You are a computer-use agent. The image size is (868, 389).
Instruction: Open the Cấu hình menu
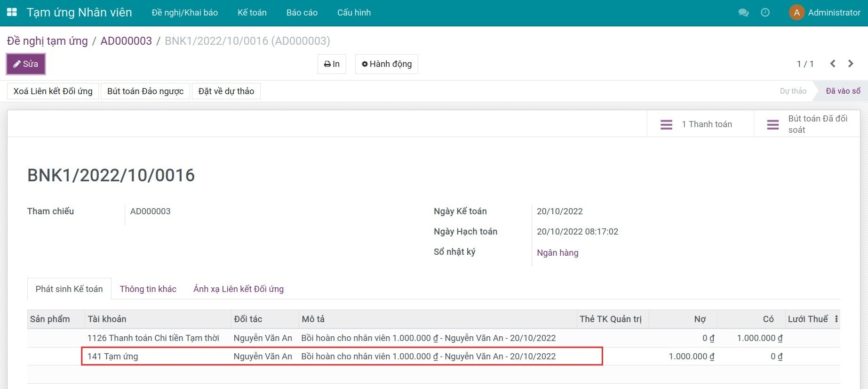click(x=354, y=13)
